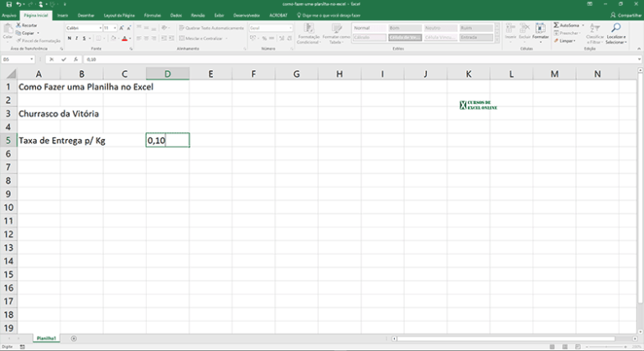Copy selection with Copiar
Screen dimensions: 644x351
25,33
